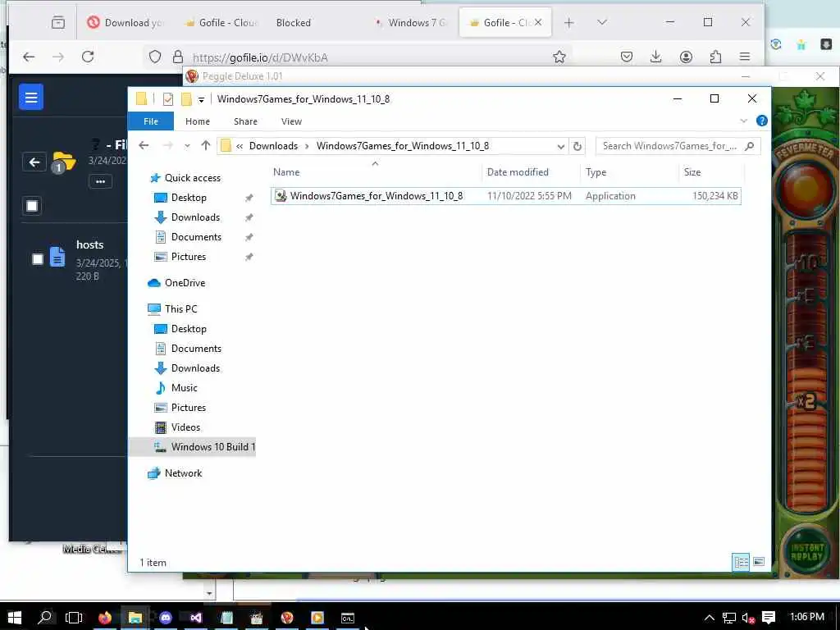Click Downloads in address breadcrumb

point(273,146)
